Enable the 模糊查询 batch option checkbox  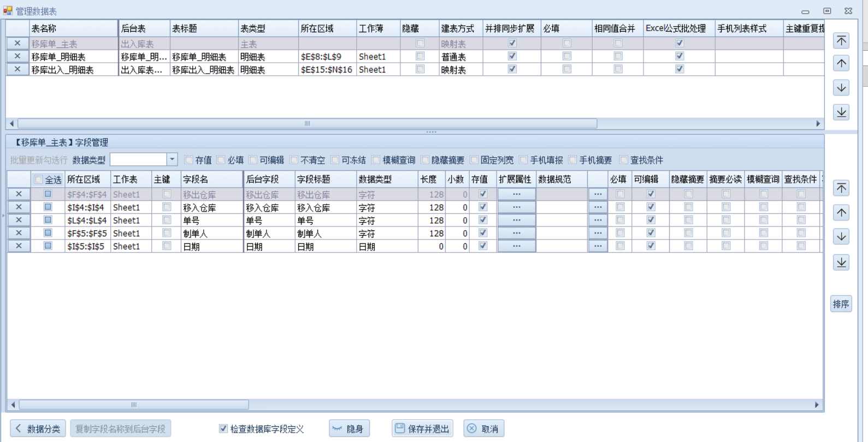376,160
